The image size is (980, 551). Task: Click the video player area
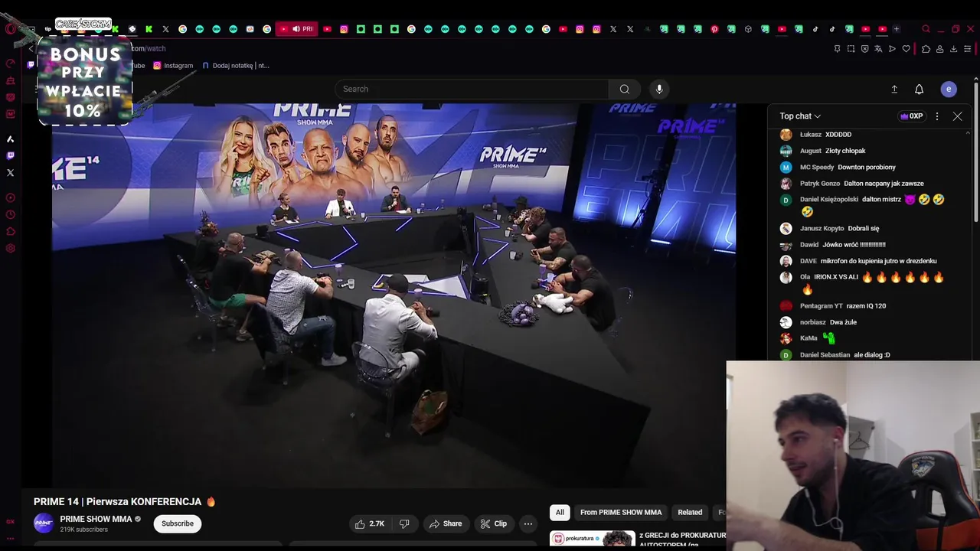pyautogui.click(x=394, y=295)
